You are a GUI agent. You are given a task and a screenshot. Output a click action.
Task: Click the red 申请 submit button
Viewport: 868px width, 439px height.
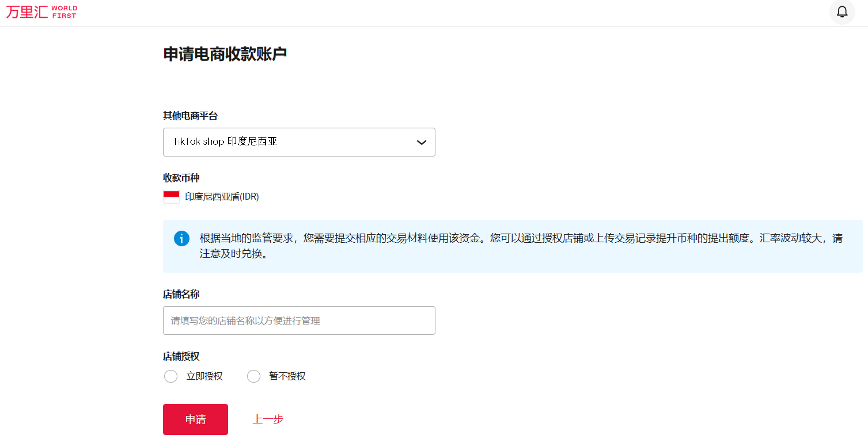pos(195,419)
